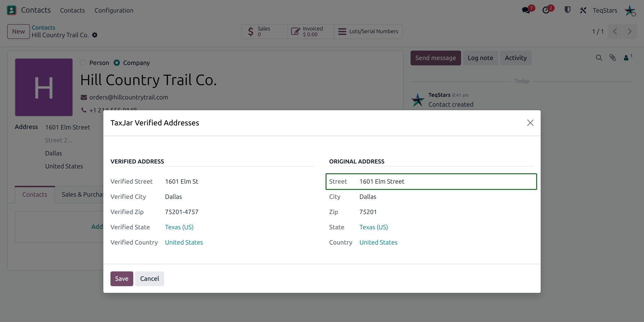Click the Verified City value Dallas
Screen dimensions: 644x322
pyautogui.click(x=173, y=197)
